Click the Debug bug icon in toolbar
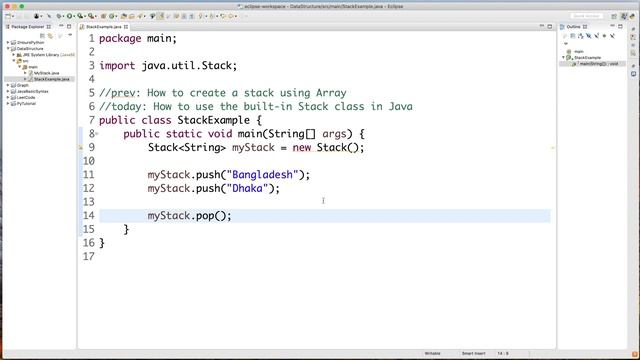 click(59, 16)
